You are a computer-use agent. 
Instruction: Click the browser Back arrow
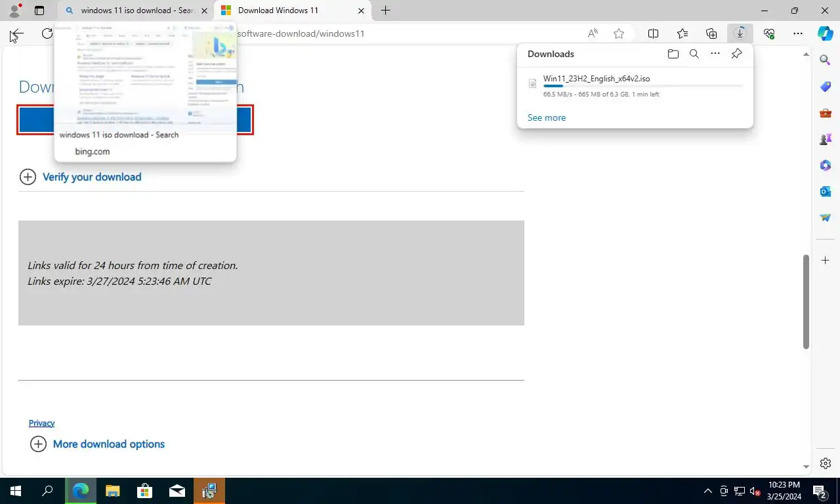(16, 33)
